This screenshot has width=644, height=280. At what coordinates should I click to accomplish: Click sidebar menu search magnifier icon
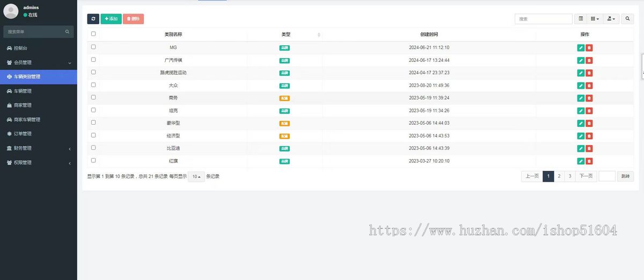[x=67, y=32]
